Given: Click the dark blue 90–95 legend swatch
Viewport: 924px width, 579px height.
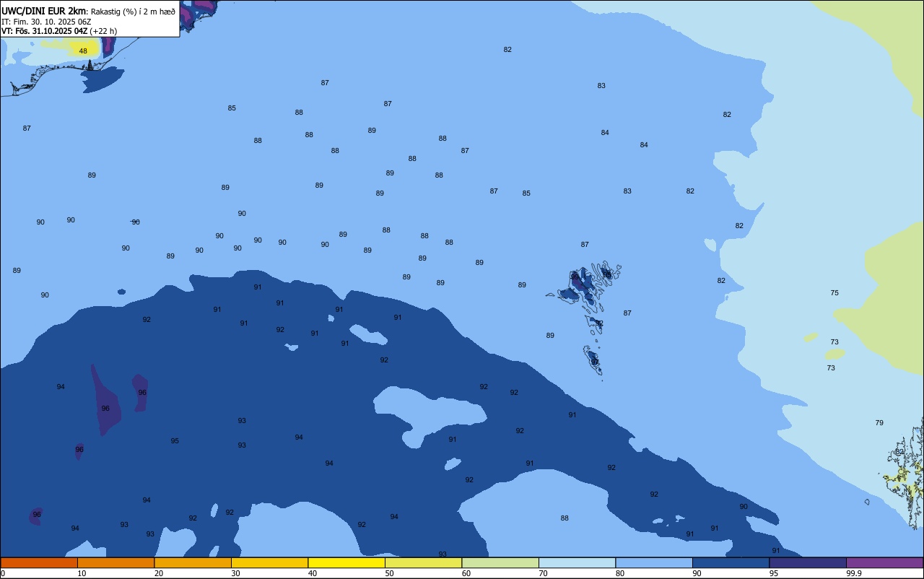Looking at the screenshot, I should (x=731, y=562).
